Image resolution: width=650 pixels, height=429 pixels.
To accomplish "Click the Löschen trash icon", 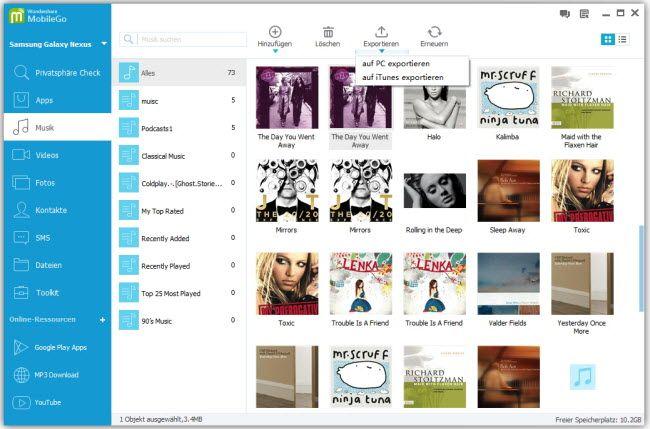I will click(x=327, y=32).
